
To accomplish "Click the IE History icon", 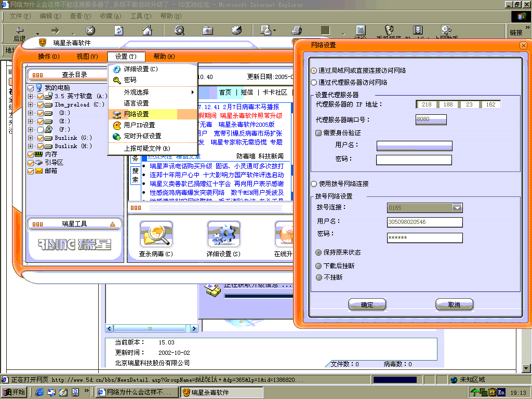I will click(x=236, y=30).
